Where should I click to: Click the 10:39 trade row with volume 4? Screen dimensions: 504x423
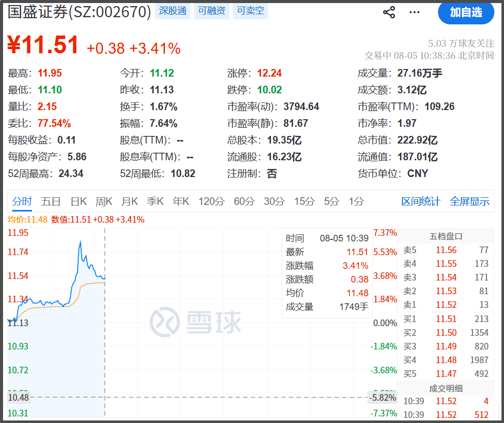coord(446,401)
